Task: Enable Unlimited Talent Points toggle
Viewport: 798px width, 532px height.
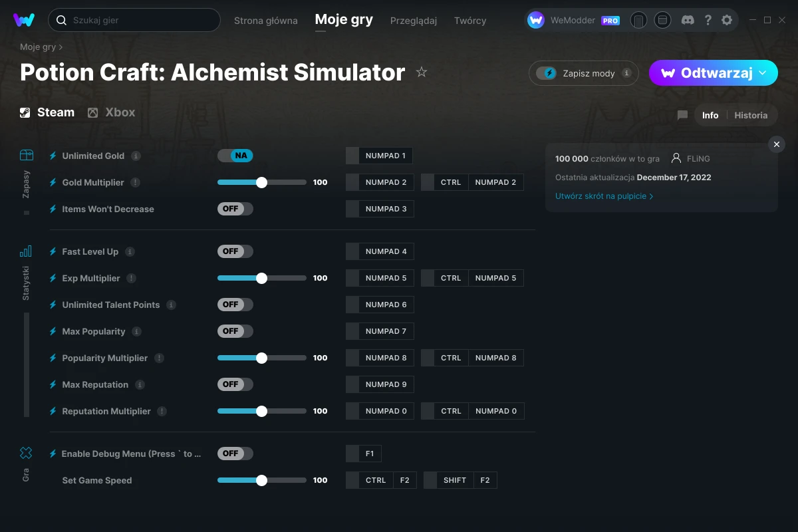Action: click(x=235, y=305)
